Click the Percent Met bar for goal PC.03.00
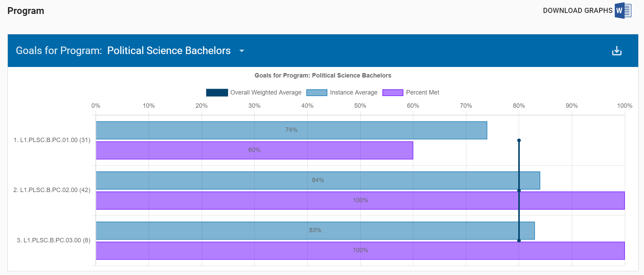 pyautogui.click(x=360, y=251)
